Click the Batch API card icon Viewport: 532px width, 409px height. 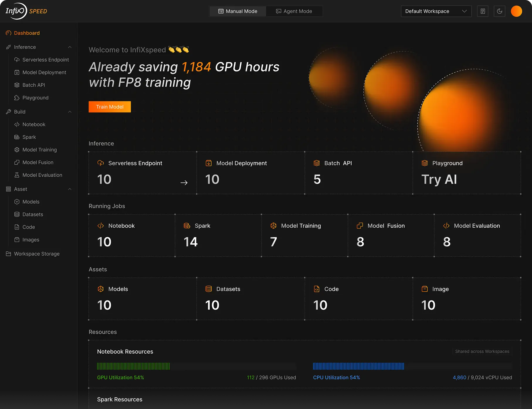coord(317,163)
